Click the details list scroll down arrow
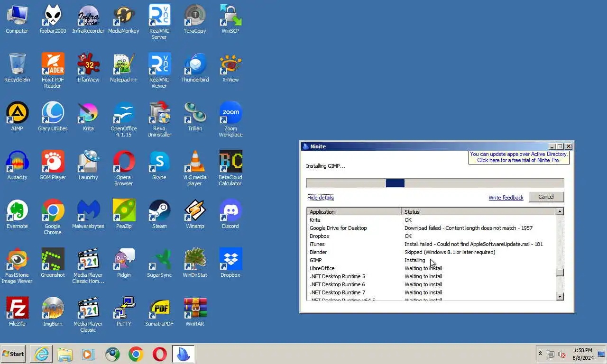The image size is (607, 364). (x=560, y=296)
